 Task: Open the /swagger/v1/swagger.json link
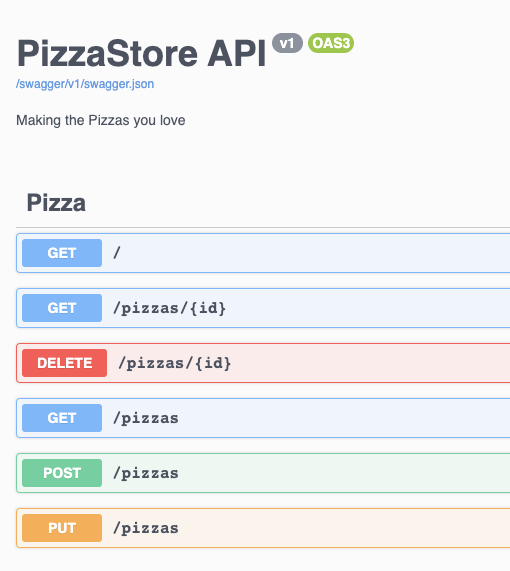[x=85, y=84]
